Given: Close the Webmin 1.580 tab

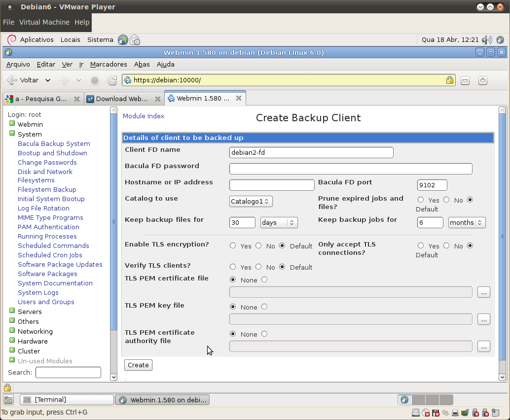Looking at the screenshot, I should [x=239, y=98].
